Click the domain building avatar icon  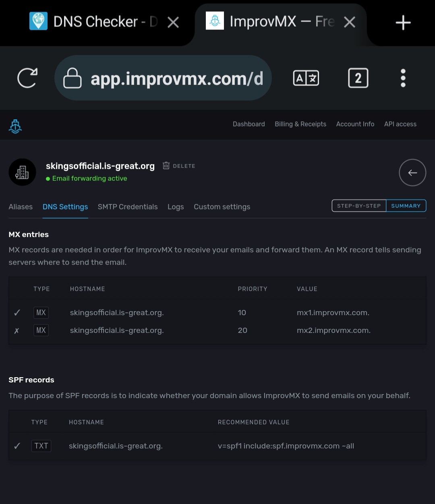point(23,172)
